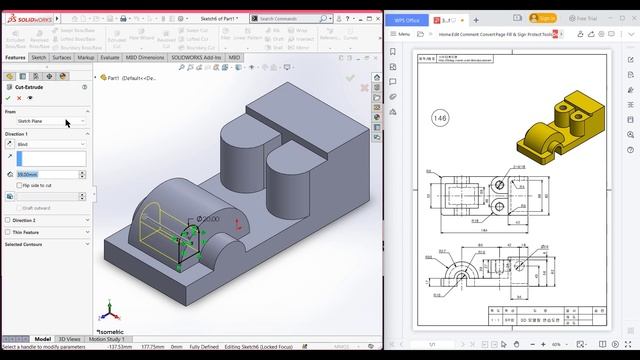Enable the Direction 2 checkbox

tap(8, 220)
